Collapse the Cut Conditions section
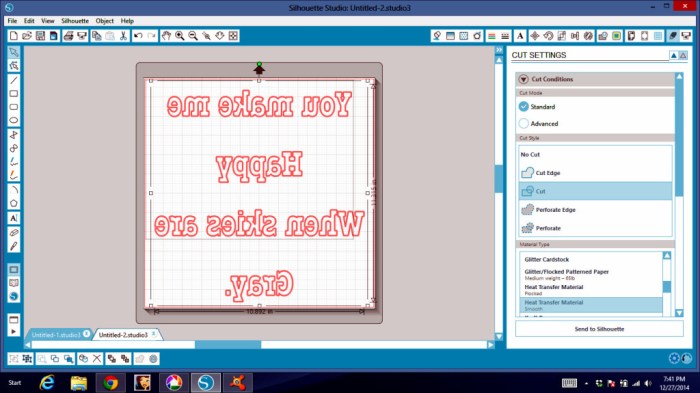Screen dimensions: 700x393 (524, 79)
